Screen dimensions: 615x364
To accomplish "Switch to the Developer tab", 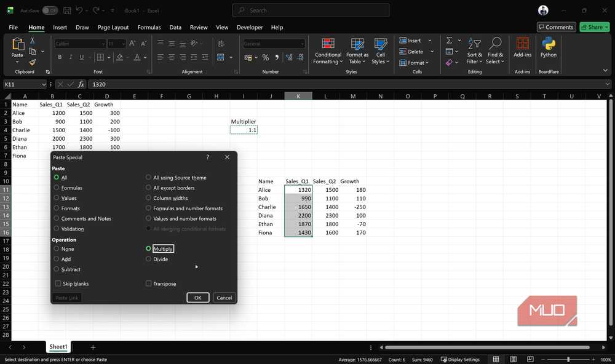I will click(x=250, y=28).
